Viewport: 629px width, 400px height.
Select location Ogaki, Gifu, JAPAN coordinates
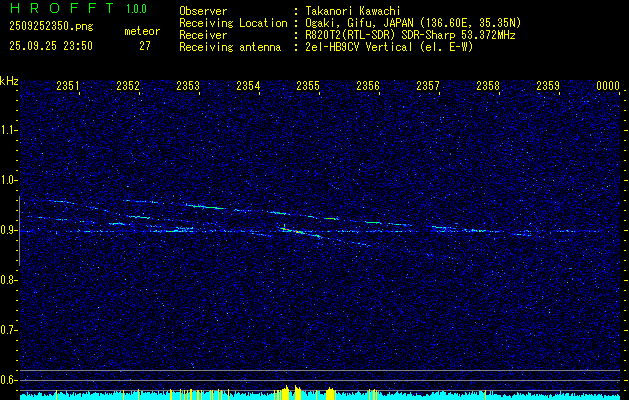tap(413, 23)
